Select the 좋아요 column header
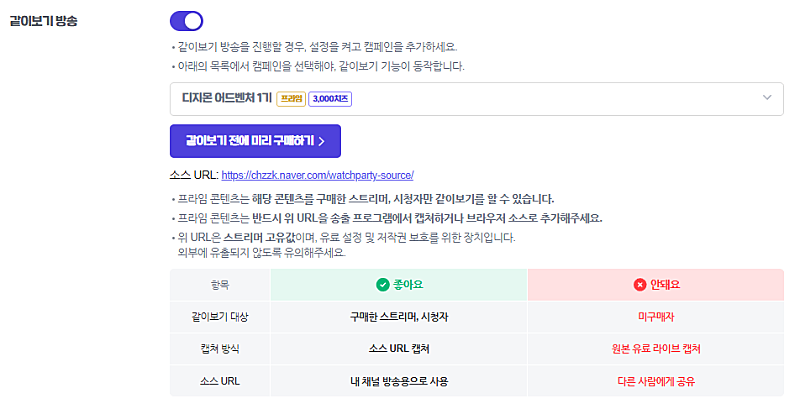800x409 pixels. (x=399, y=285)
